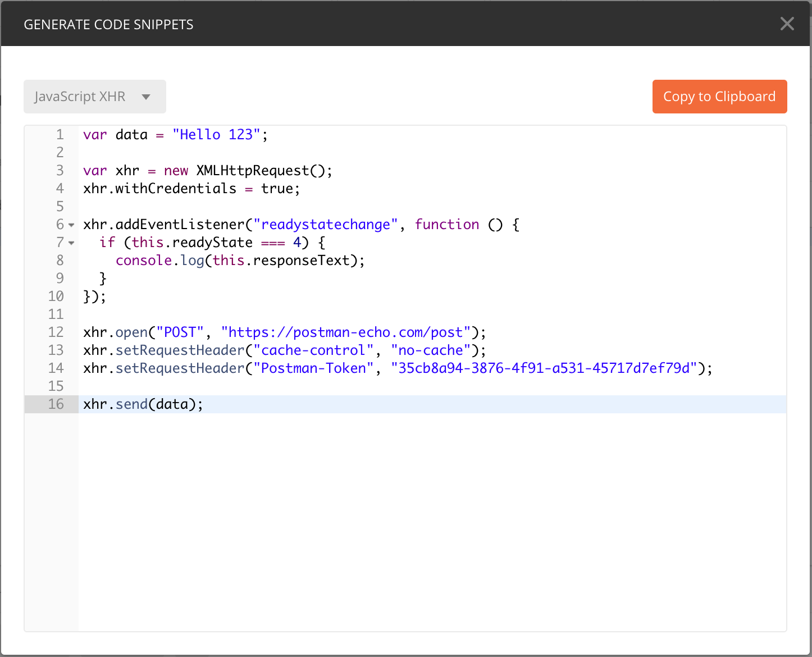The height and width of the screenshot is (657, 812).
Task: Select the Postman-Token header line
Action: pyautogui.click(x=393, y=368)
